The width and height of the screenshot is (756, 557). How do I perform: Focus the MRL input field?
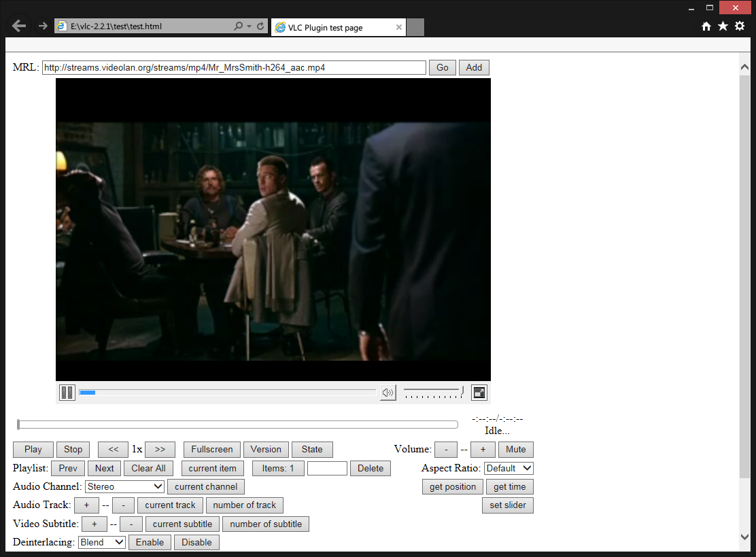(234, 67)
